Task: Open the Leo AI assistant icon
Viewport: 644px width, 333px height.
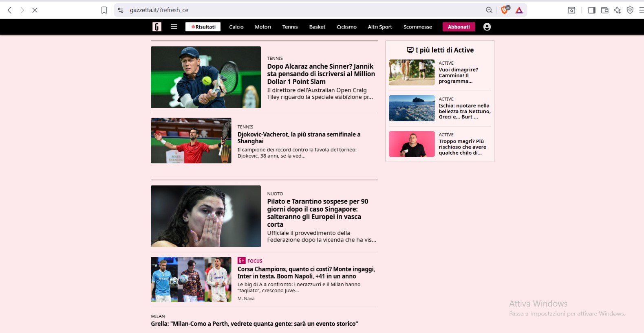Action: click(x=618, y=10)
